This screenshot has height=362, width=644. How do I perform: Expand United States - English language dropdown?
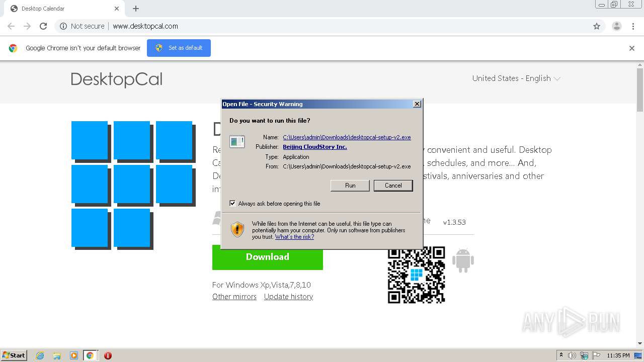pyautogui.click(x=516, y=78)
